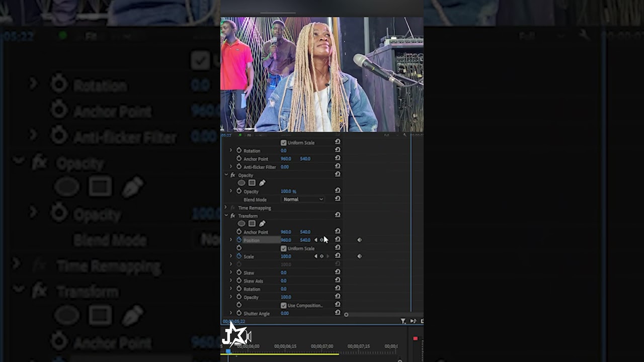Click the Scale value 100.0
This screenshot has width=644, height=362.
[286, 256]
